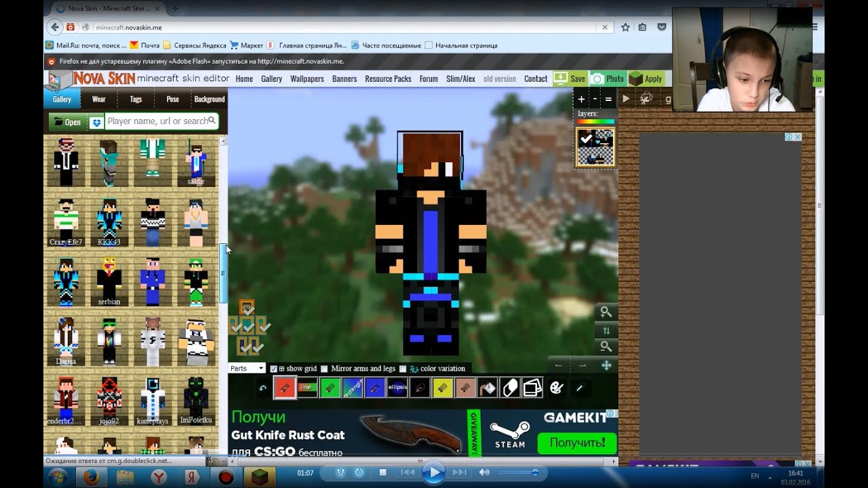Click the Slim/Alex link
The image size is (868, 488).
(x=460, y=79)
